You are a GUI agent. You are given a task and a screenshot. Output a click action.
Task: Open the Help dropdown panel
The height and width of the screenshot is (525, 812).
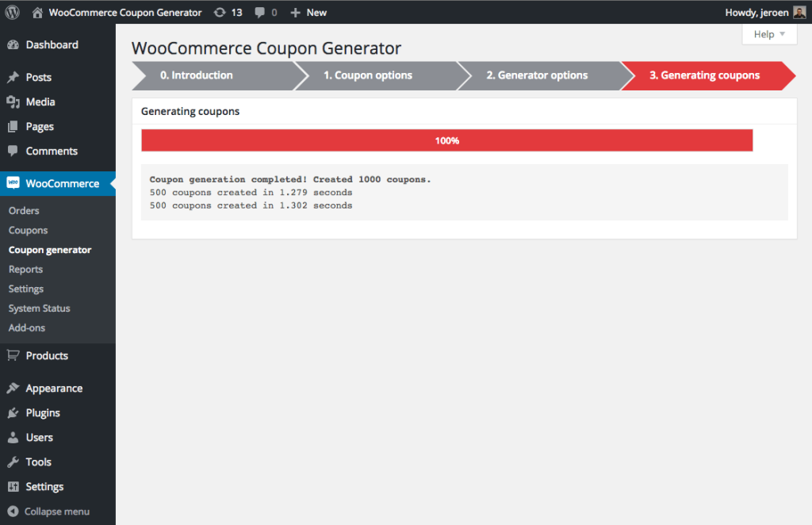[x=768, y=34]
